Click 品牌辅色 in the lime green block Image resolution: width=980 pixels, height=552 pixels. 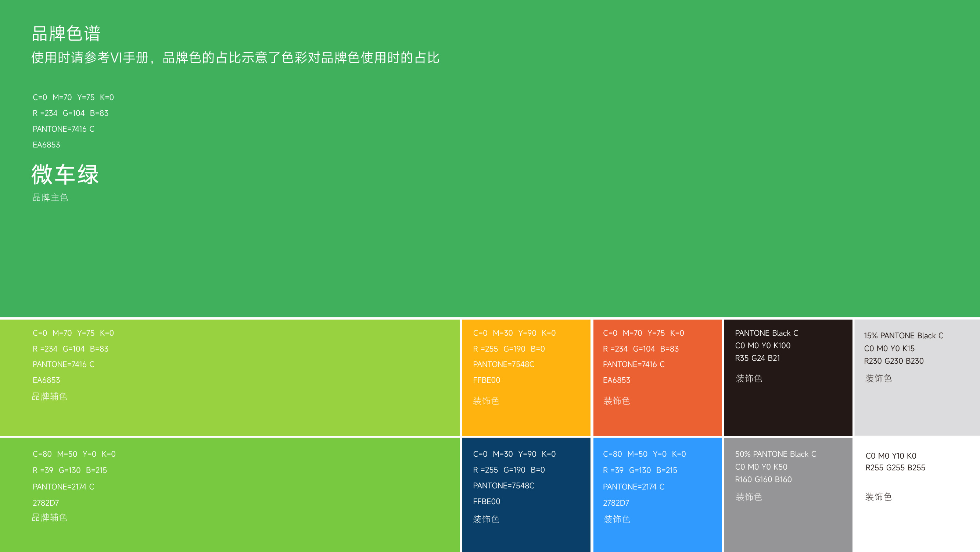pyautogui.click(x=50, y=396)
